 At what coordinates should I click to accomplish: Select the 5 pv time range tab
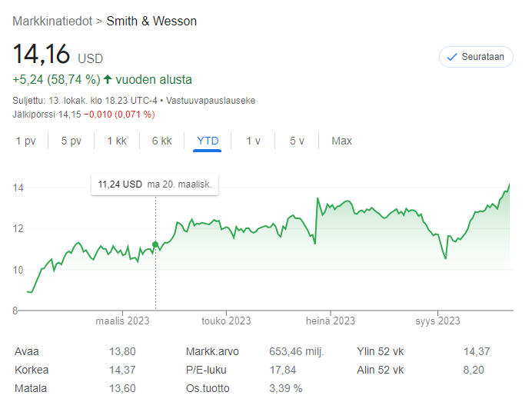pos(71,141)
